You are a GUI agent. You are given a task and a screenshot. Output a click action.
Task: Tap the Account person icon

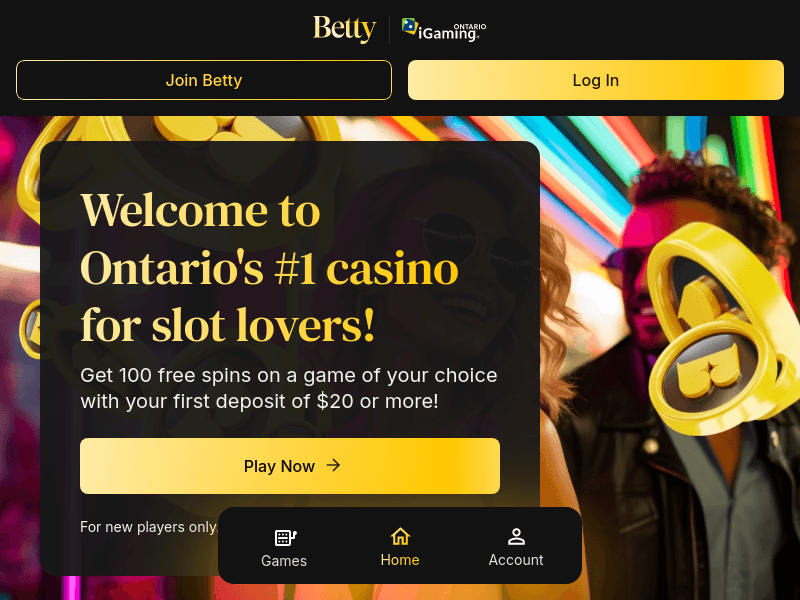coord(516,536)
